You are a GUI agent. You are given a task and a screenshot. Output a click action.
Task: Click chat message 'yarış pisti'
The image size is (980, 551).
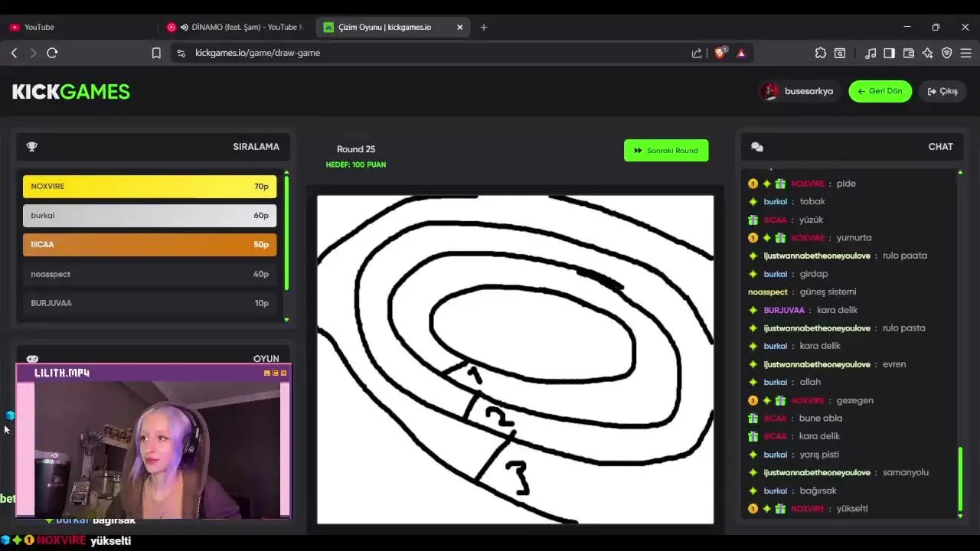click(x=819, y=455)
